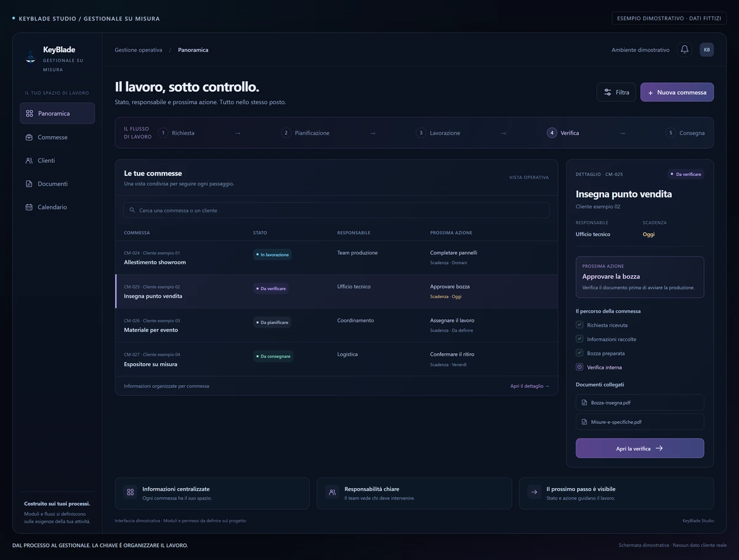Click the sliders icon on Filtra
Screen dimensions: 739x560
coord(608,92)
